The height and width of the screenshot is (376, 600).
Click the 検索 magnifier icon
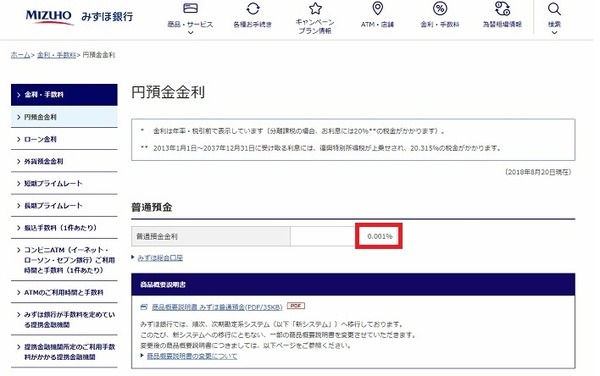point(554,9)
